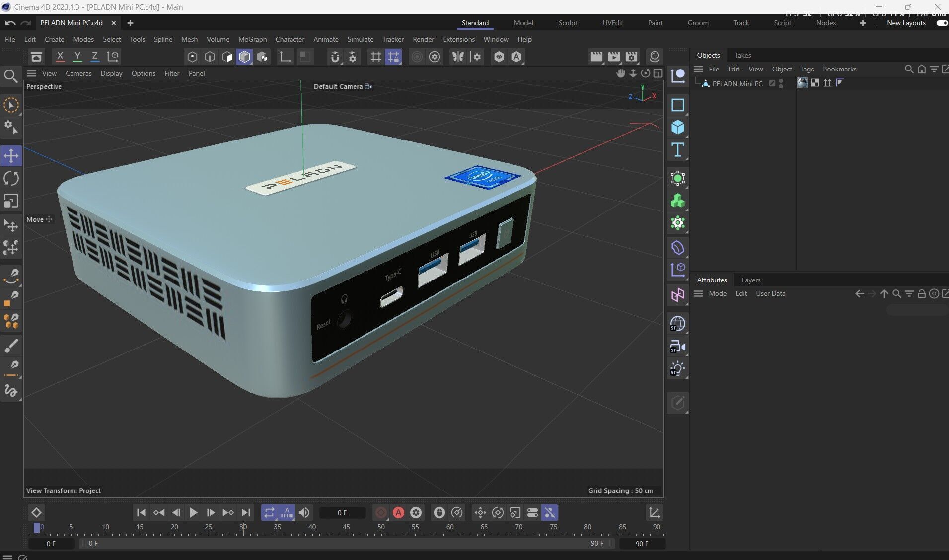Open Edit Render Settings icon

pos(632,57)
